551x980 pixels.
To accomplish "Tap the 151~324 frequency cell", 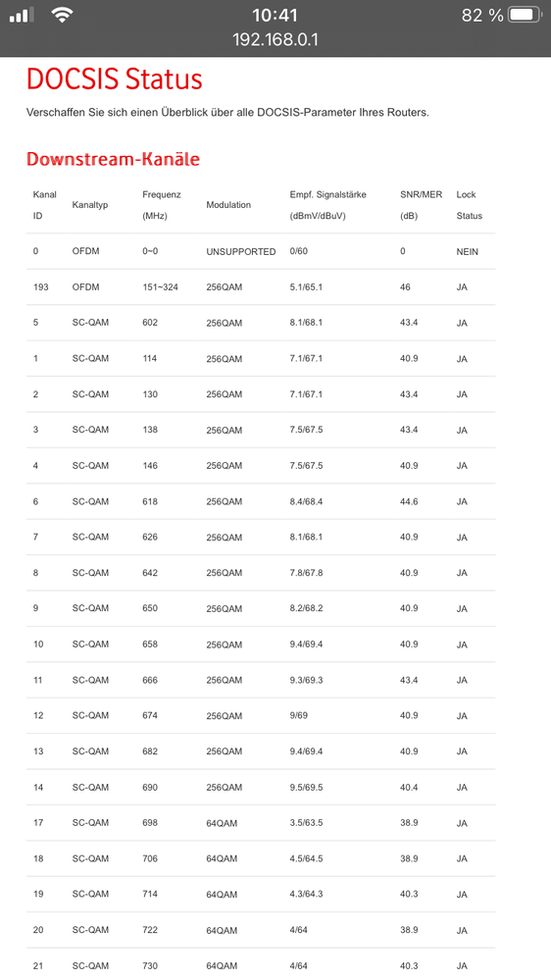I will [160, 287].
